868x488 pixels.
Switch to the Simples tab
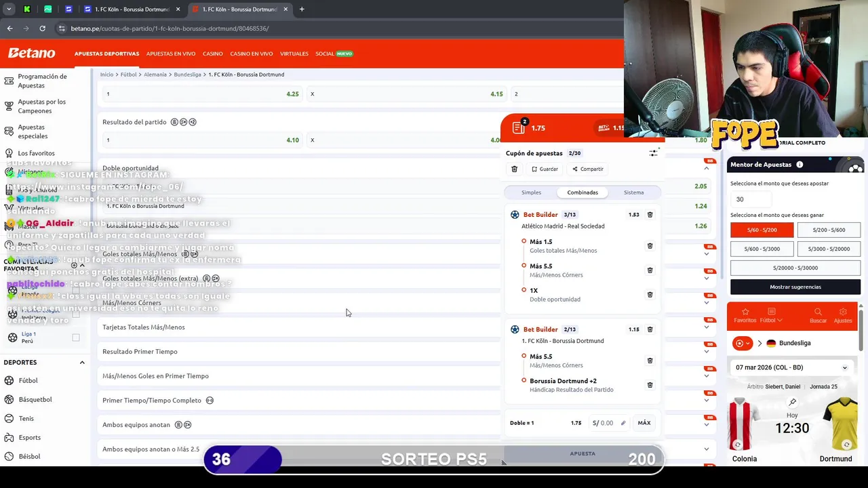pyautogui.click(x=531, y=192)
